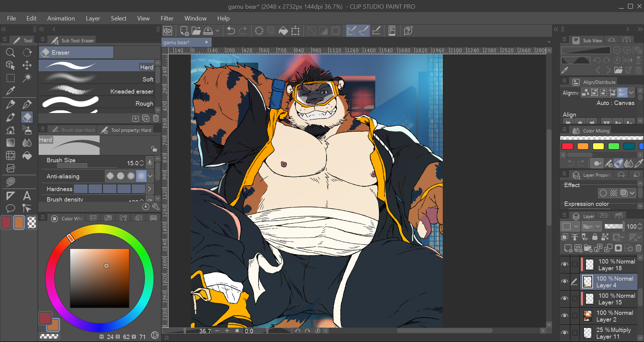
Task: Expand the Anti-aliasing options dropdown
Action: click(x=150, y=176)
